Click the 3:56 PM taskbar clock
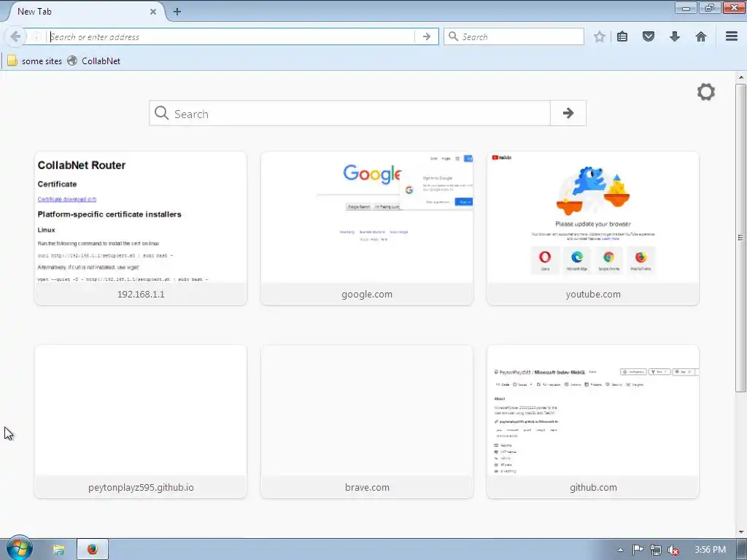 tap(710, 550)
